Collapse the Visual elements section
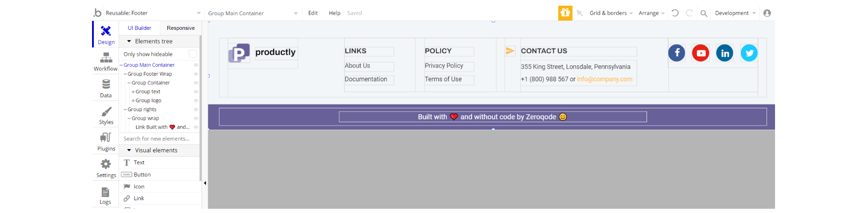The image size is (868, 213). [x=129, y=150]
